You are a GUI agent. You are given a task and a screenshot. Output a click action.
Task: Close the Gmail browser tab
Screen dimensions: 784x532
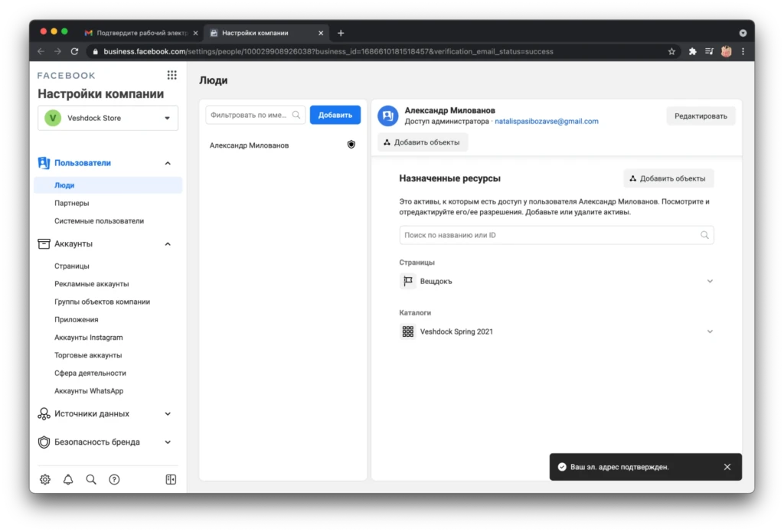[195, 33]
